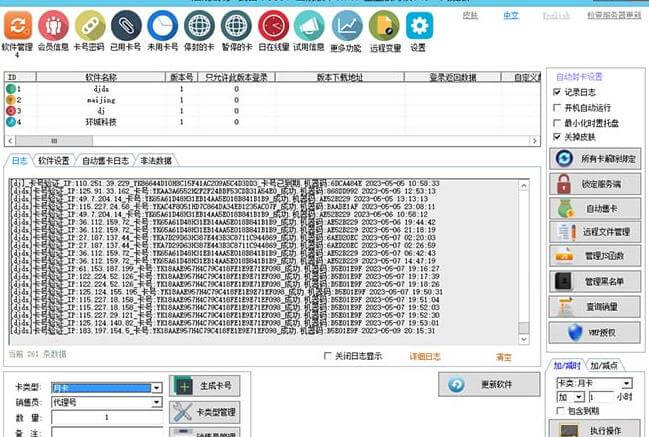649x437 pixels.
Task: Open the 加 add/subtract dropdown
Action: (579, 397)
